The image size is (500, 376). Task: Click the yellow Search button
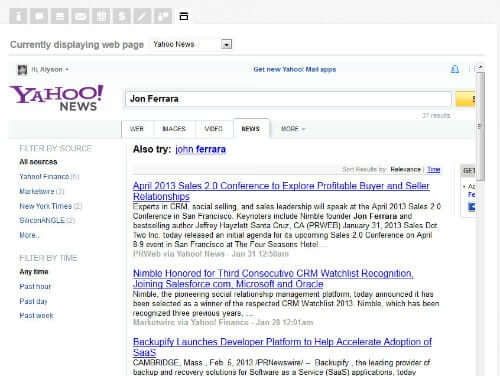tap(465, 99)
